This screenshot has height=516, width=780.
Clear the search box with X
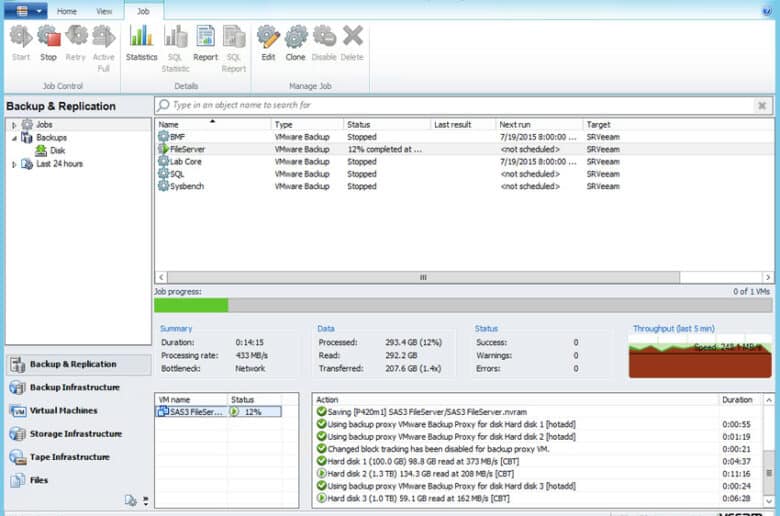(x=762, y=105)
